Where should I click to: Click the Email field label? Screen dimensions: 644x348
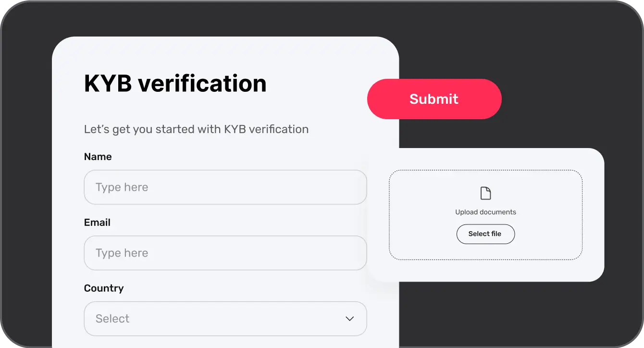click(97, 223)
